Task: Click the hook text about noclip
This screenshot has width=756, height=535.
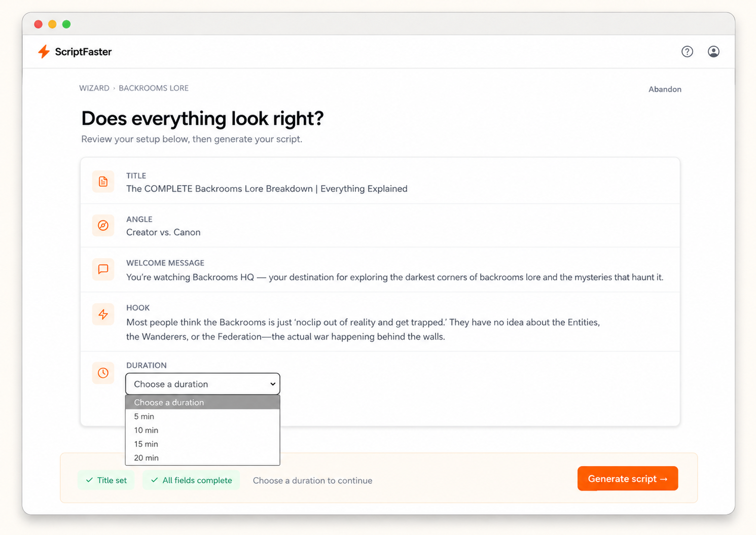Action: [x=363, y=329]
